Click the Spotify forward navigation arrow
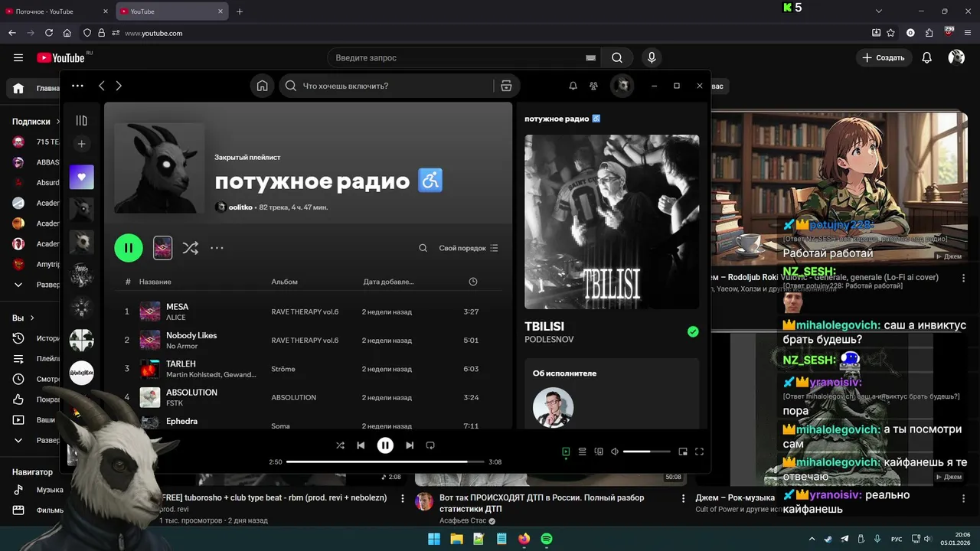Screen dimensions: 980x551 point(119,86)
